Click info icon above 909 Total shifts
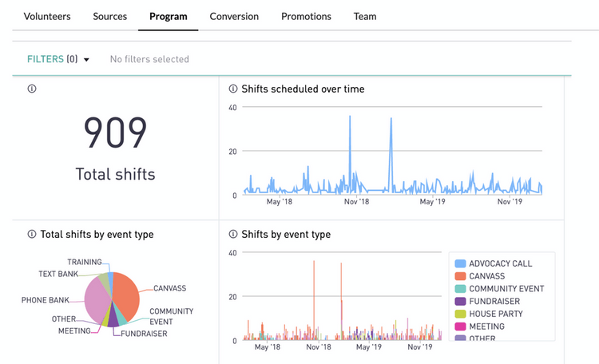 pos(32,89)
